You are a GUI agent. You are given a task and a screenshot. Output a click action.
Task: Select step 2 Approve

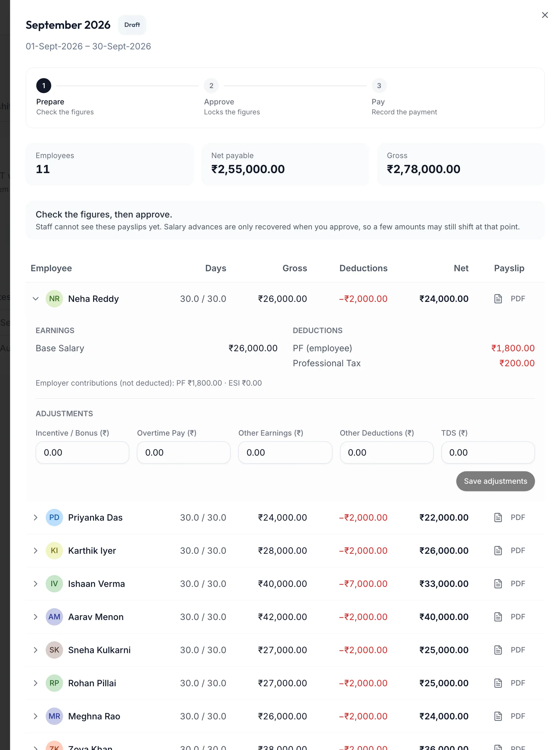pyautogui.click(x=211, y=86)
